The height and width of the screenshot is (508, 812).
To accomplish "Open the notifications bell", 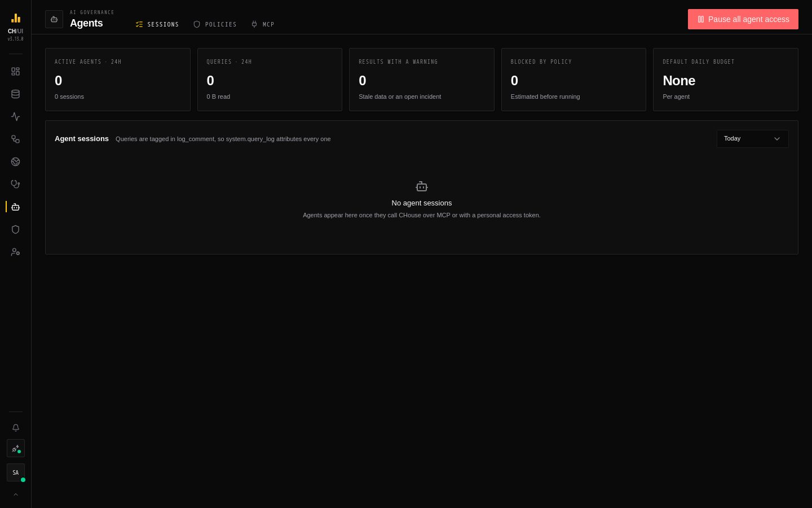I will click(16, 428).
